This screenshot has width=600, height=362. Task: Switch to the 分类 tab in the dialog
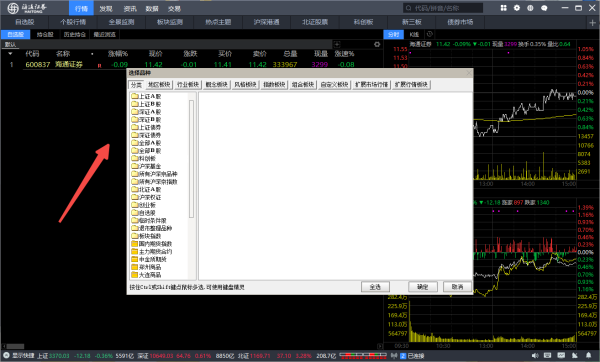click(x=136, y=85)
